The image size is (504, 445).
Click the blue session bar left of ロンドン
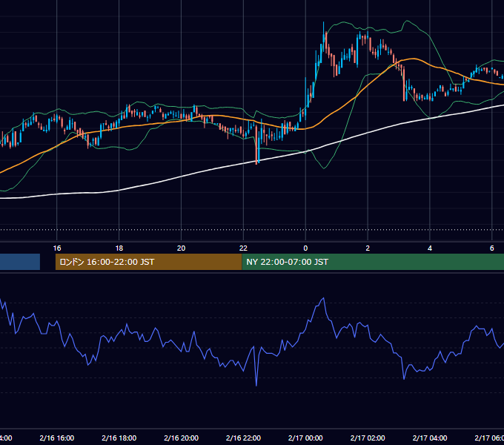coord(20,262)
